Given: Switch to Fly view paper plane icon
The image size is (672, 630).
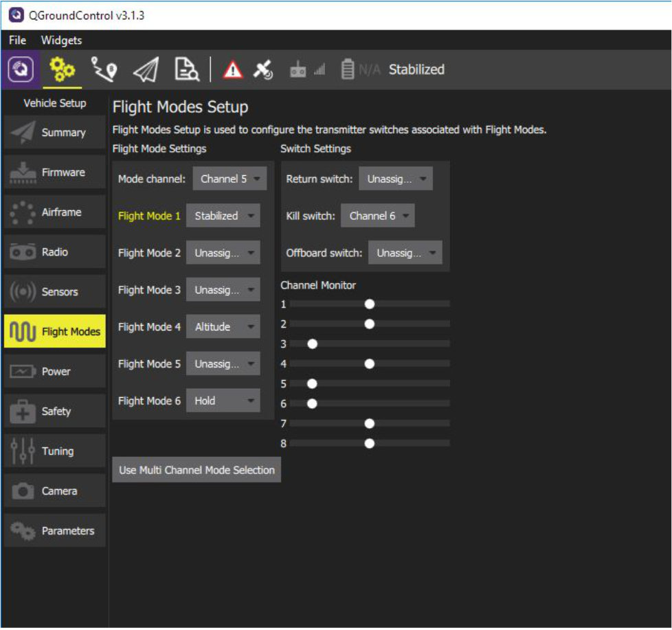Looking at the screenshot, I should point(146,69).
